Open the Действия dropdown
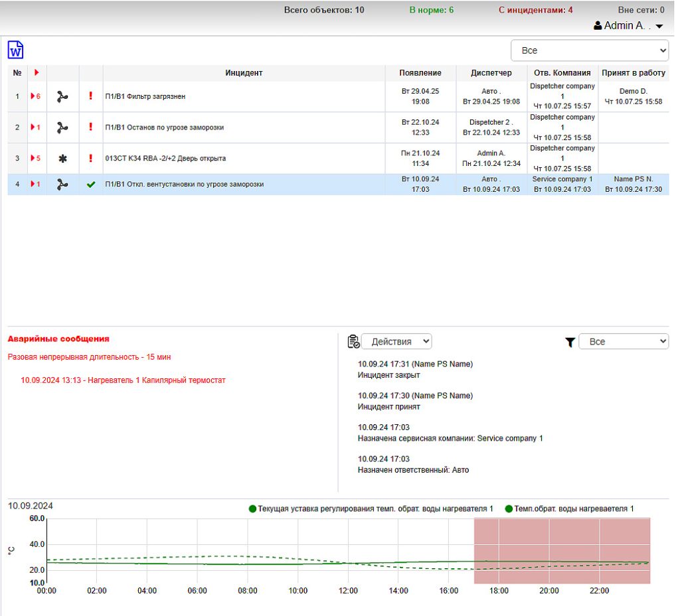This screenshot has width=680, height=616. click(x=396, y=341)
